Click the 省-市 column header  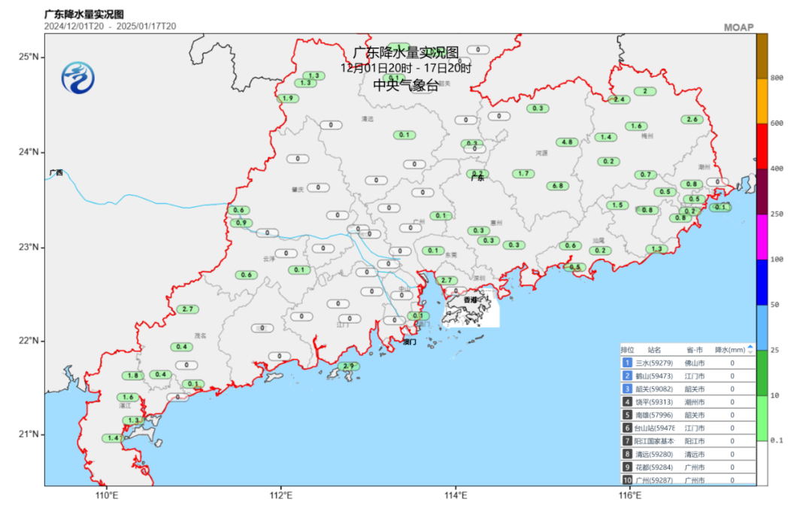[x=694, y=350]
